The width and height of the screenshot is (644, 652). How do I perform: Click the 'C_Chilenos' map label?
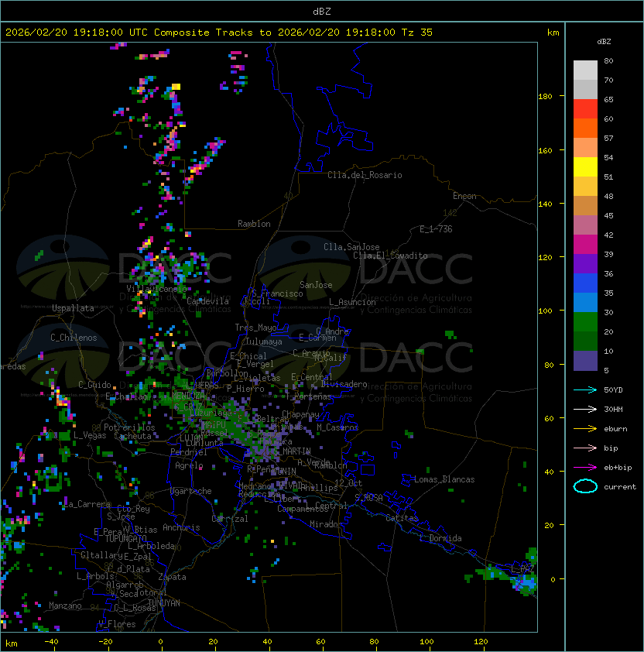(74, 338)
